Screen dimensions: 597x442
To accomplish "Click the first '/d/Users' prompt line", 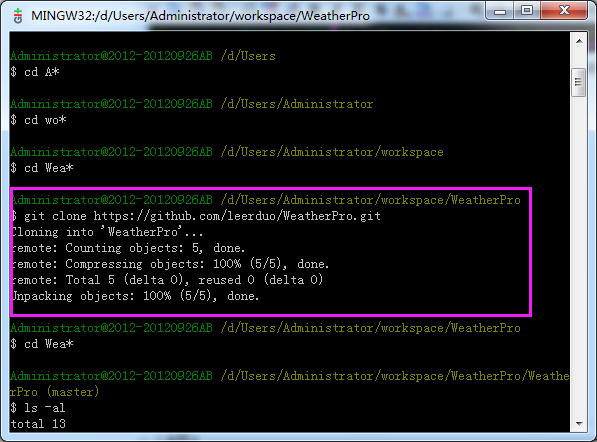I will pos(143,56).
